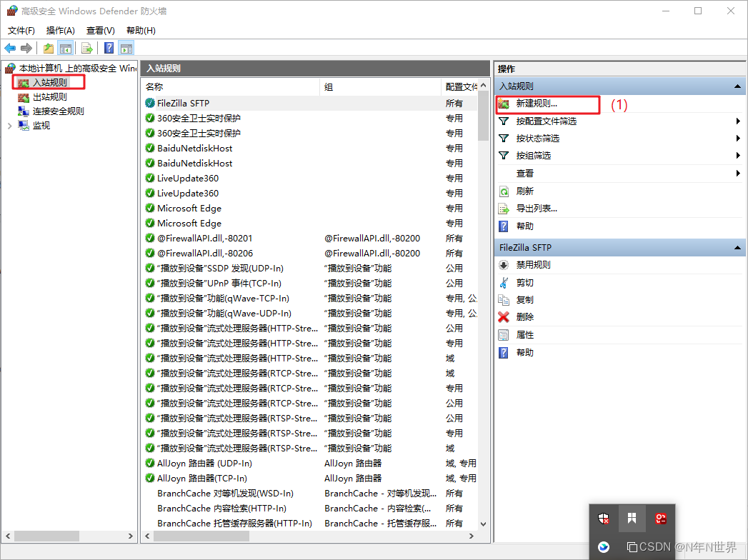Click the red tray icon in overflow popup
This screenshot has width=748, height=560.
[x=661, y=519]
